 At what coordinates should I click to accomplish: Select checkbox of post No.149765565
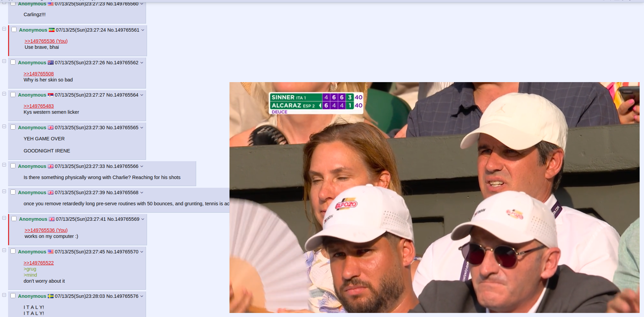click(13, 127)
